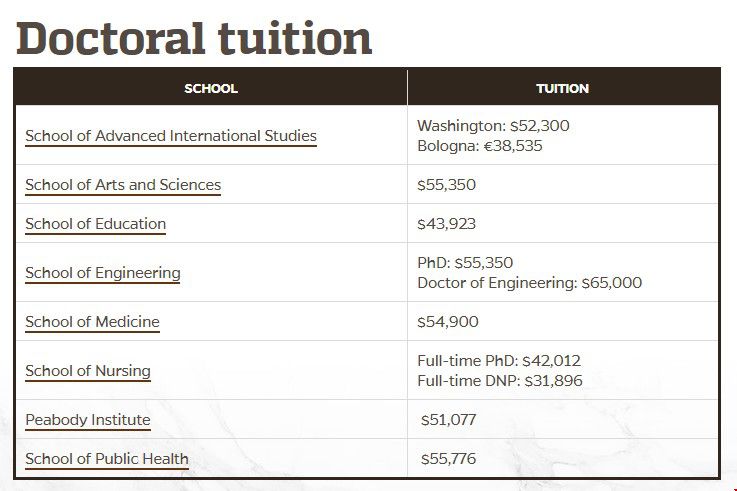Select the $54,900 tuition value
Screen dimensions: 737x491
[447, 322]
